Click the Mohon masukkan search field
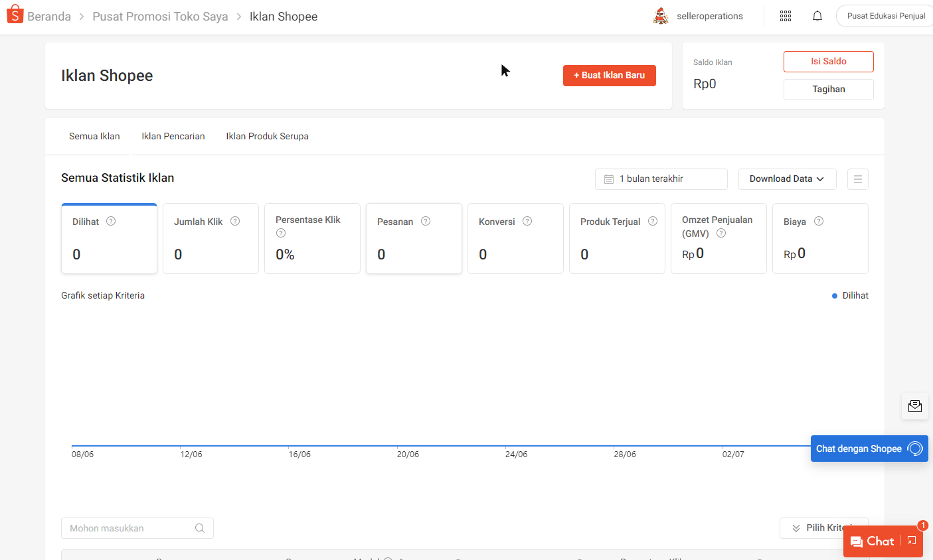The height and width of the screenshot is (560, 933). tap(129, 528)
